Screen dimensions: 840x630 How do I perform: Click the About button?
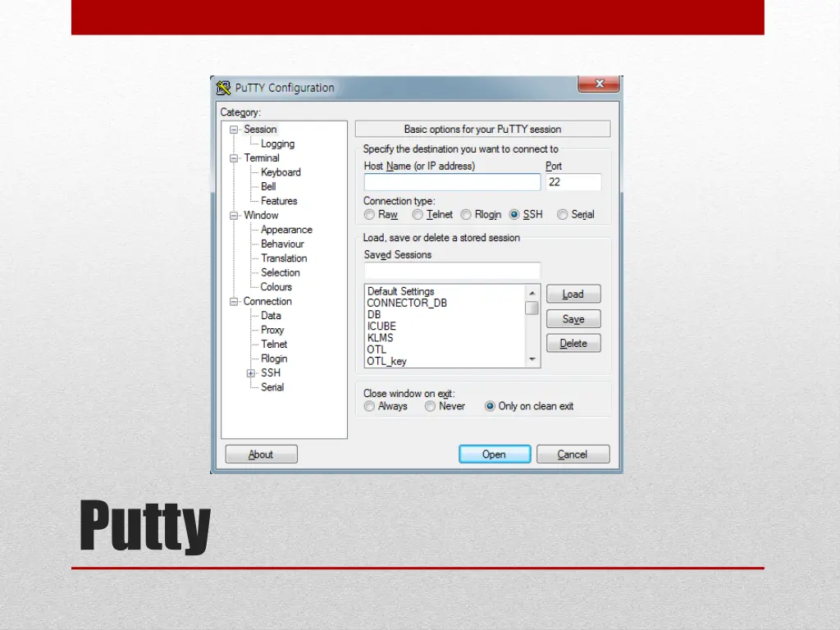pyautogui.click(x=261, y=454)
